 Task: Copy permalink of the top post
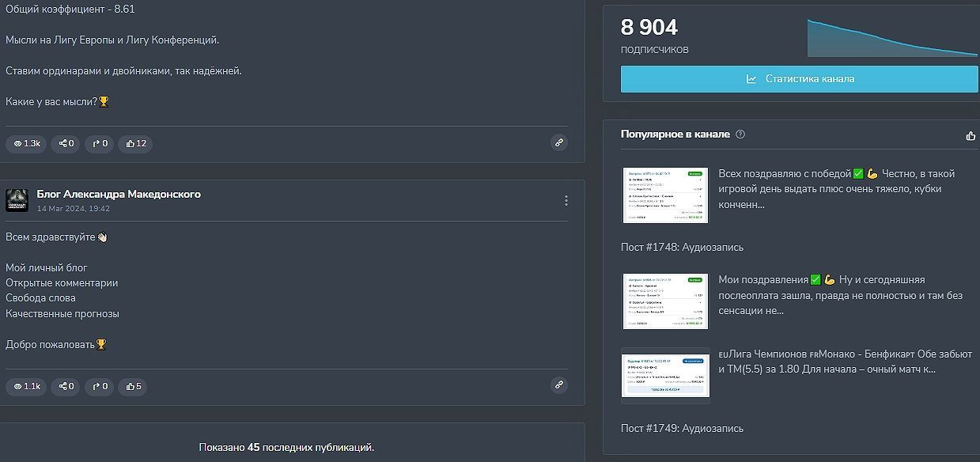tap(559, 143)
